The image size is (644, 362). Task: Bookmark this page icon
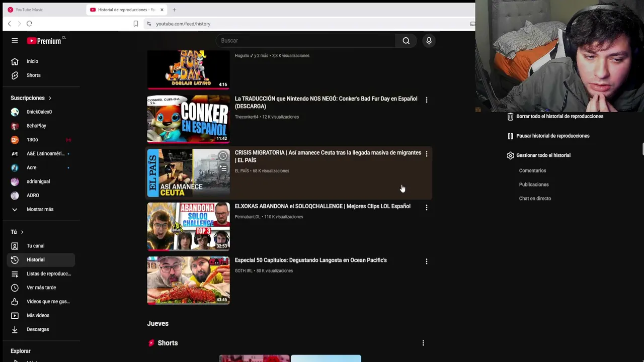136,24
